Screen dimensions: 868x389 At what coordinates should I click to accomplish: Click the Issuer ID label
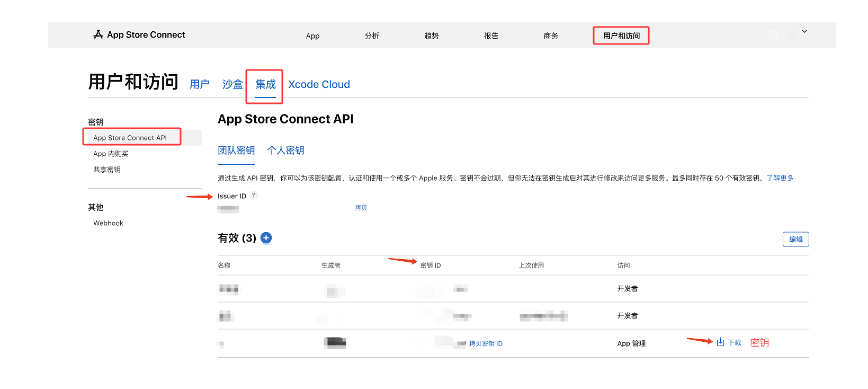coord(232,196)
